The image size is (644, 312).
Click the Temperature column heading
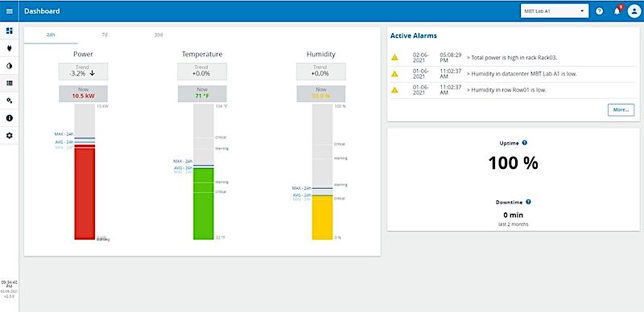point(202,54)
